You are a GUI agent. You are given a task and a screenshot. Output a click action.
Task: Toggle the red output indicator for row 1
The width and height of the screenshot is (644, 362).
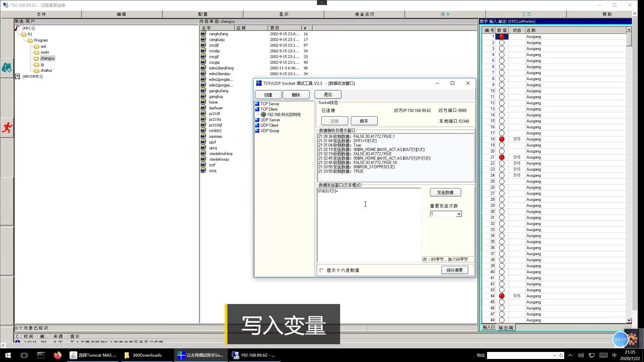[501, 37]
